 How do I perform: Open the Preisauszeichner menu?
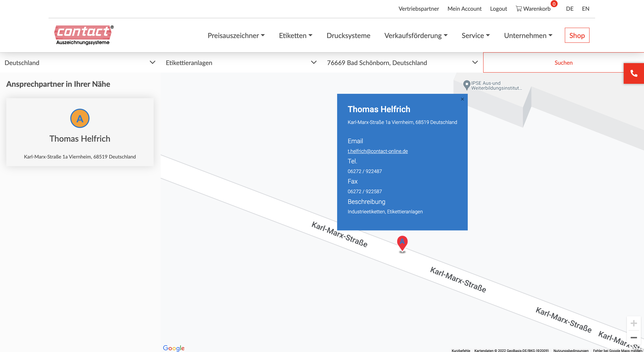(x=236, y=36)
